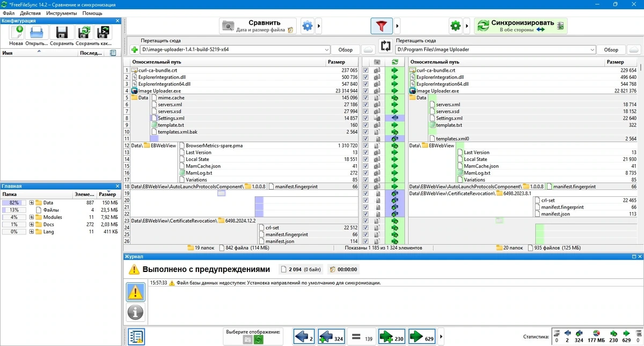
Task: Uncheck the Settings.xml row checkbox
Action: (x=365, y=118)
